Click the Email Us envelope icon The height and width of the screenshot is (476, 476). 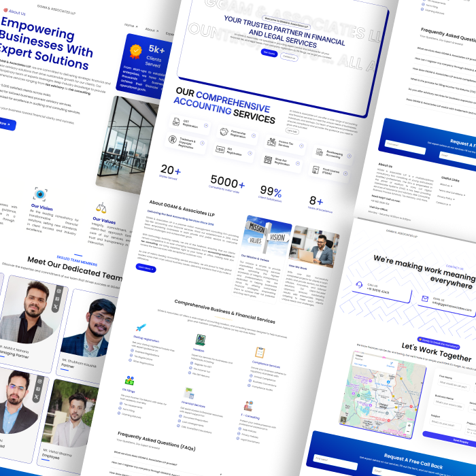pyautogui.click(x=425, y=299)
